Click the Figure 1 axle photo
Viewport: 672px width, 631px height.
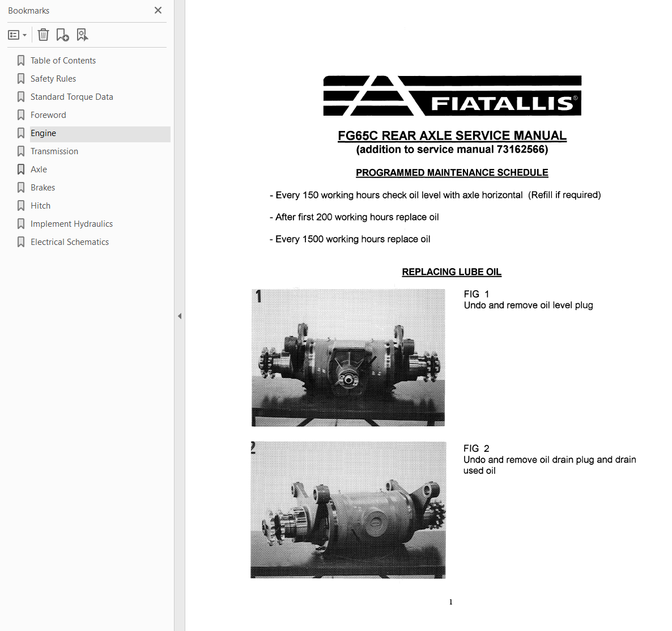click(348, 357)
